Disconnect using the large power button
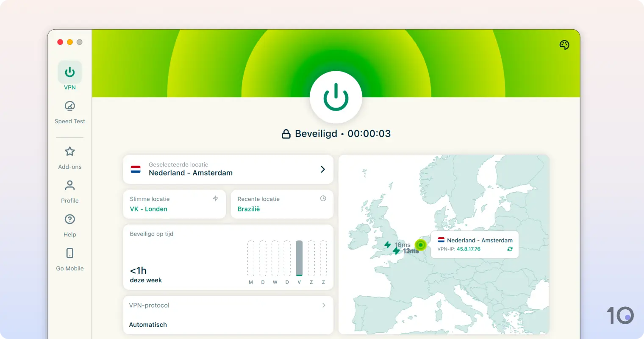644x339 pixels. [x=336, y=97]
